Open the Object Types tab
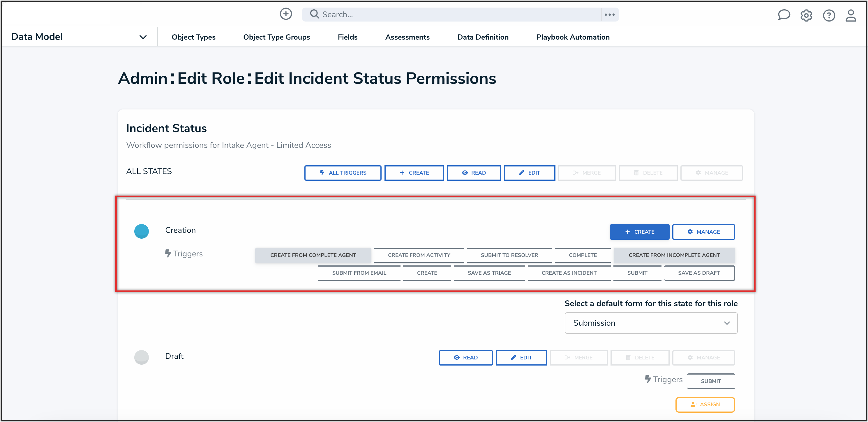The image size is (868, 422). coord(193,37)
